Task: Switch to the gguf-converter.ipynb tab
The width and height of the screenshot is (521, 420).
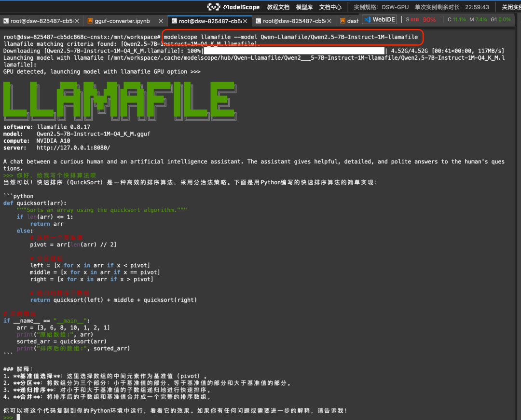Action: pos(122,21)
